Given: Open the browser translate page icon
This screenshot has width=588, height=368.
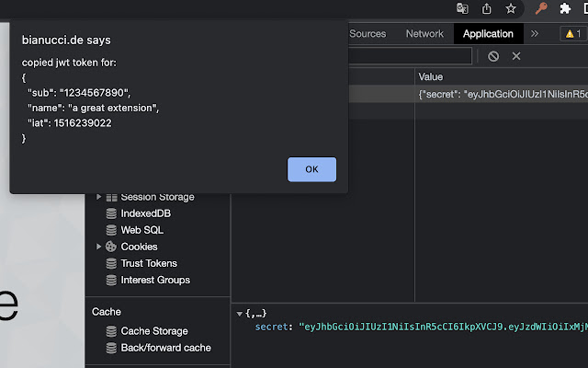Looking at the screenshot, I should (x=463, y=8).
